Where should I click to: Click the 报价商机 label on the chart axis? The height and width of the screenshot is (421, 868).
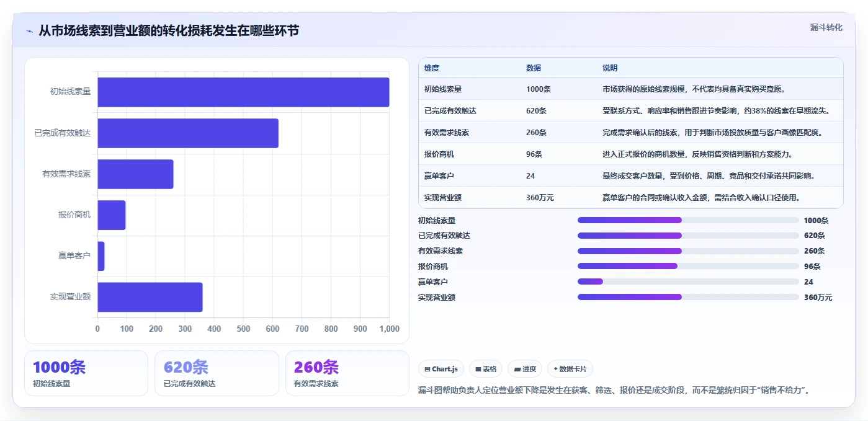click(x=74, y=215)
